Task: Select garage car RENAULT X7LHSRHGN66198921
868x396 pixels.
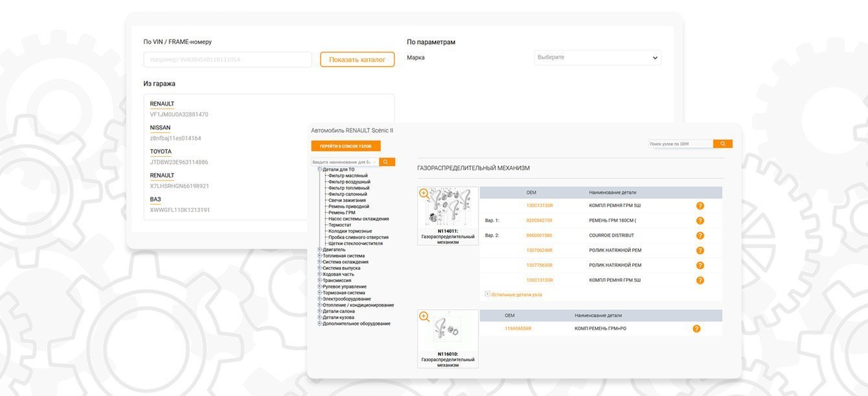Action: [x=179, y=180]
